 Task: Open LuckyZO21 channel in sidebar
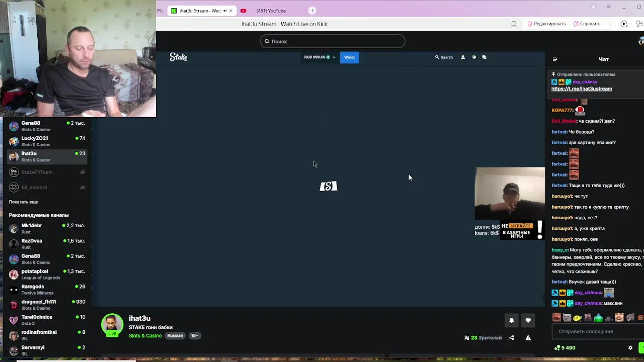tap(48, 141)
